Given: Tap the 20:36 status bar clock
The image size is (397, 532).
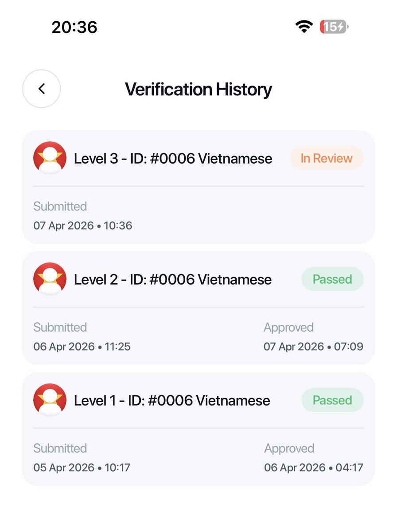Looking at the screenshot, I should [x=74, y=27].
